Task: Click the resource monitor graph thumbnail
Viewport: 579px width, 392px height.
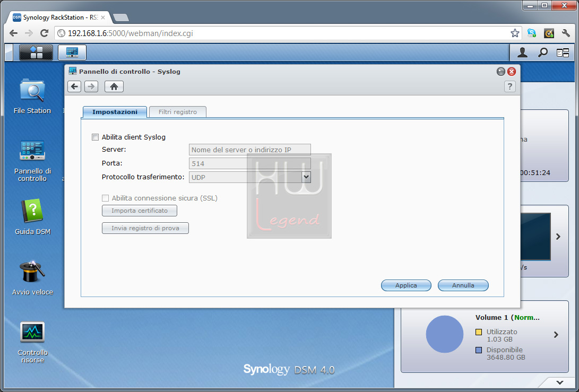Action: click(535, 237)
